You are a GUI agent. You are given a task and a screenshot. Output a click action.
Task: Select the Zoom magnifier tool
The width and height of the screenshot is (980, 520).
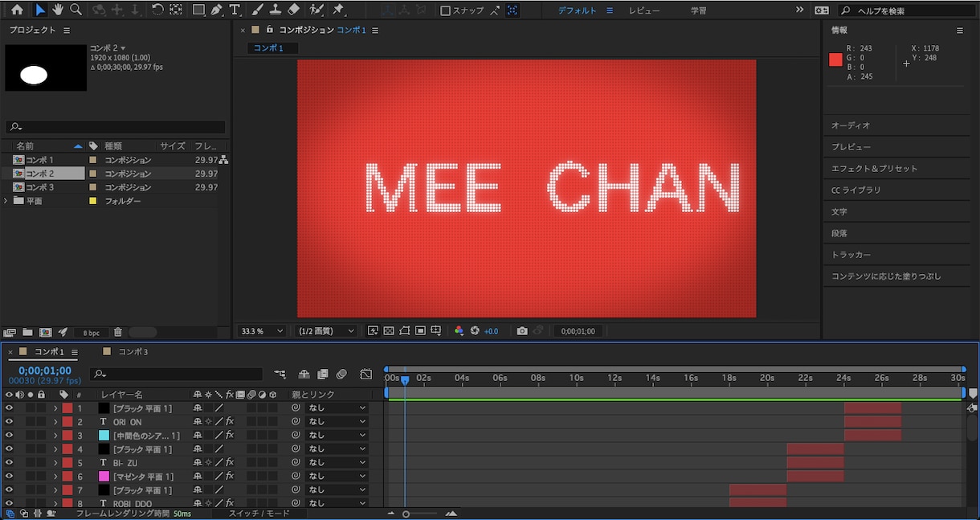(x=76, y=10)
